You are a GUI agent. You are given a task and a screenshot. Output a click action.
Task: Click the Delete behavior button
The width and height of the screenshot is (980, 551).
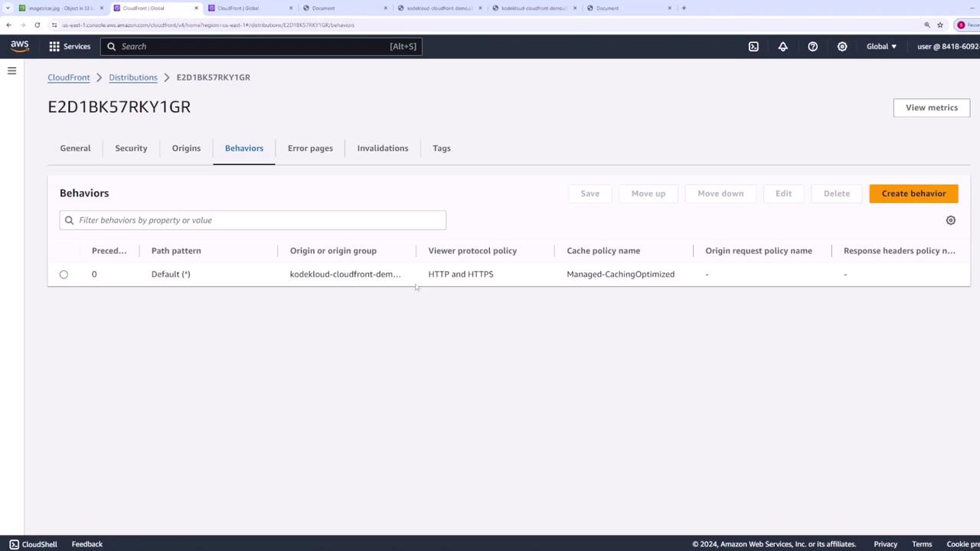tap(837, 194)
